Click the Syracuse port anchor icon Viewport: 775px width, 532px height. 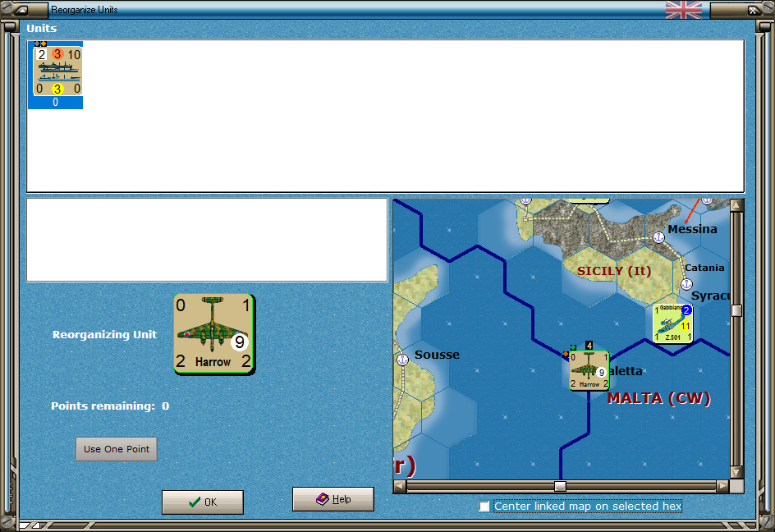click(686, 284)
